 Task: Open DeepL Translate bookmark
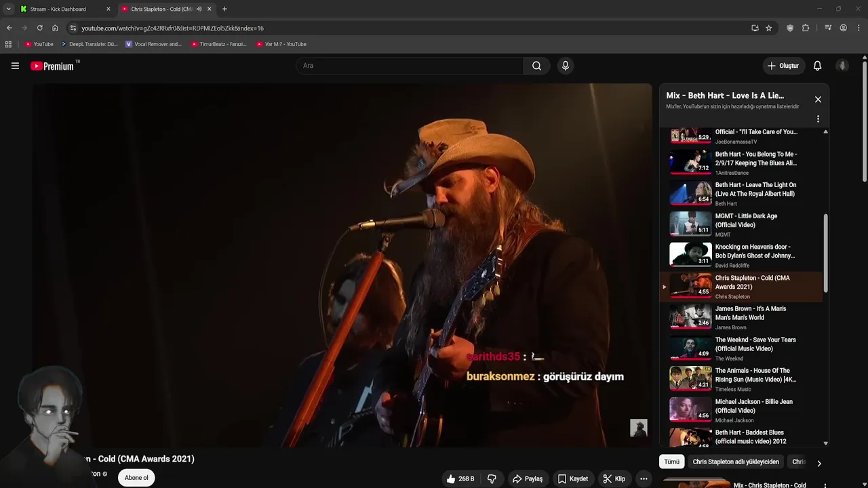[x=89, y=44]
